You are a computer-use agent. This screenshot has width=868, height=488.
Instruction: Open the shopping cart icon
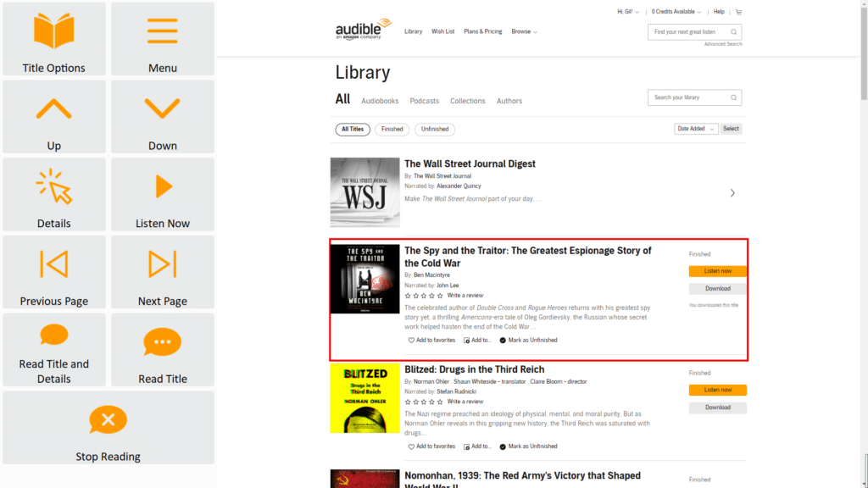[738, 12]
